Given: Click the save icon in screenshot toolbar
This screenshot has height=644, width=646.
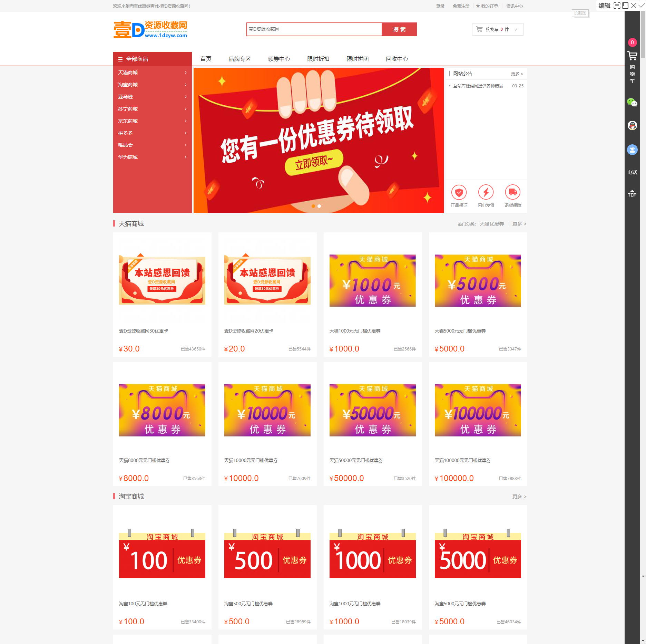Looking at the screenshot, I should [x=625, y=5].
